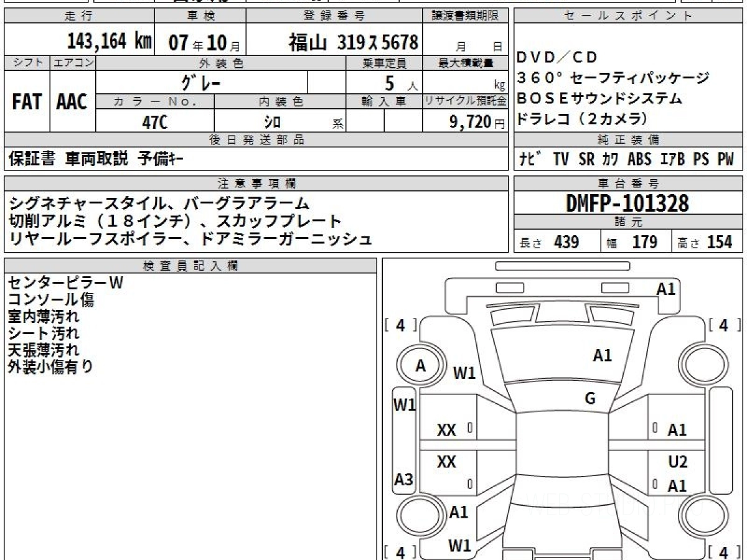Screen dimensions: 747x560
Task: Click the 乗車定員 header cell
Action: (384, 63)
